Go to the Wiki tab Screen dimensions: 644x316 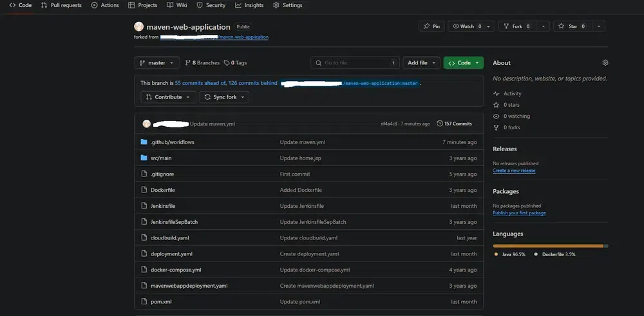(x=177, y=5)
